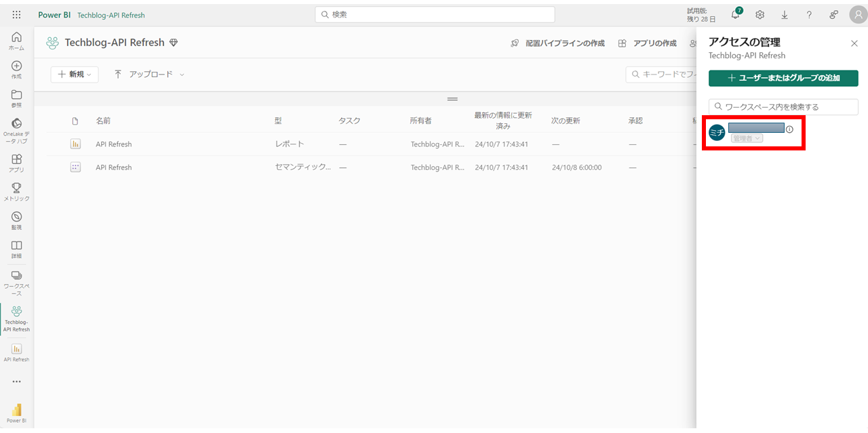Open API Refresh report in sidebar
868x433 pixels.
[x=16, y=352]
